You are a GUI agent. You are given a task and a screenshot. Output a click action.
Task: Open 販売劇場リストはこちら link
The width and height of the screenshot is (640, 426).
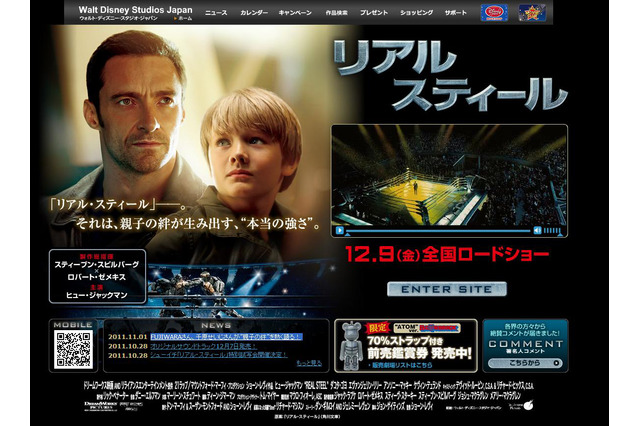pos(400,365)
